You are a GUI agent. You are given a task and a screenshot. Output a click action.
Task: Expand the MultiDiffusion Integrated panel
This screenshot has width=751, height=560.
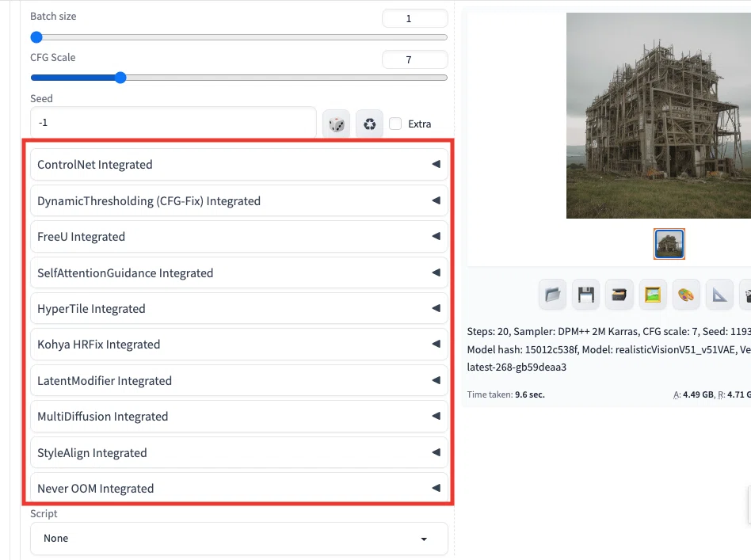click(x=239, y=417)
